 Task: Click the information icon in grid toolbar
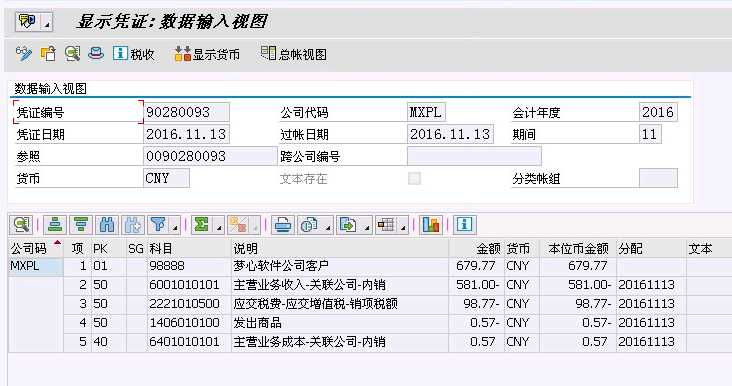pyautogui.click(x=464, y=225)
